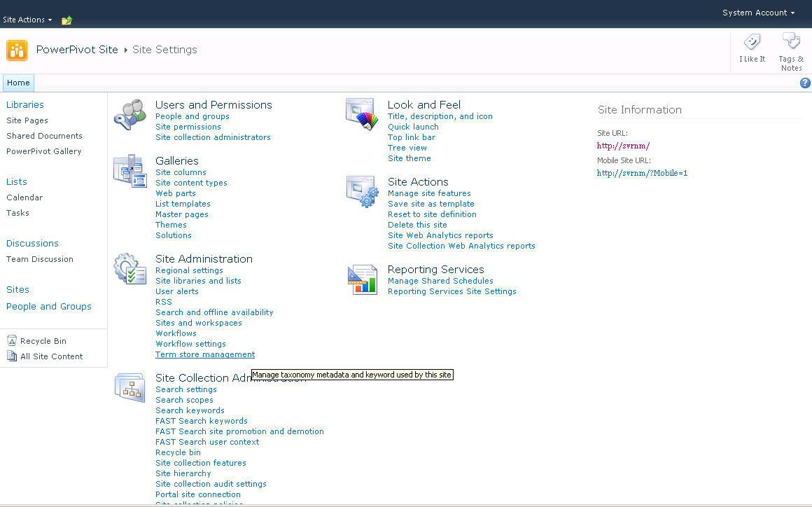Open Title, description, and icon link
The image size is (812, 507).
(440, 116)
